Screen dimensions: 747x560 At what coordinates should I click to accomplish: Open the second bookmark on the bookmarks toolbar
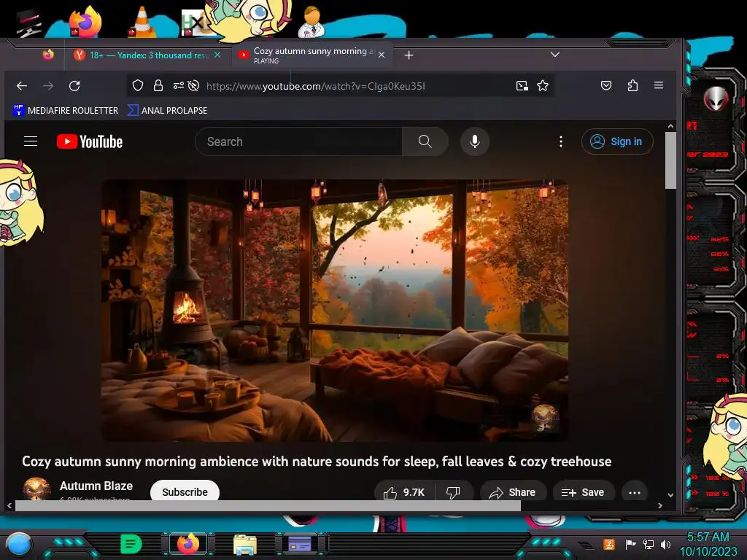167,111
